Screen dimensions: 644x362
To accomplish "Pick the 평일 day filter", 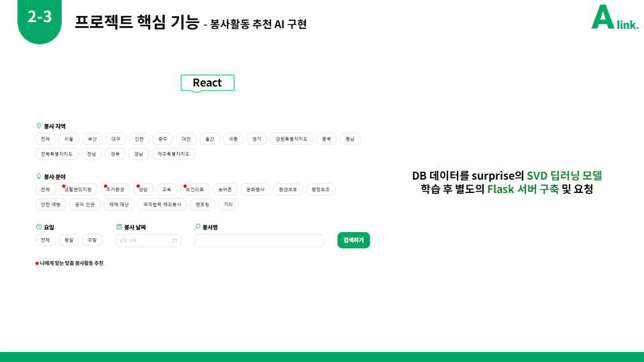I will point(68,240).
